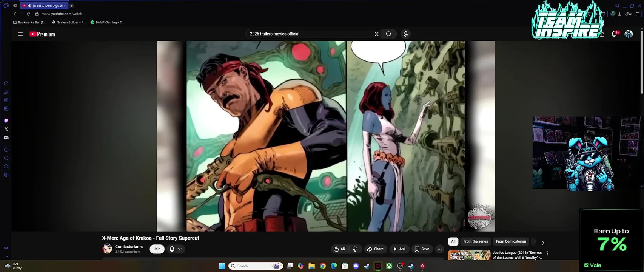Open Opera easy setup sliders icon

(x=638, y=14)
